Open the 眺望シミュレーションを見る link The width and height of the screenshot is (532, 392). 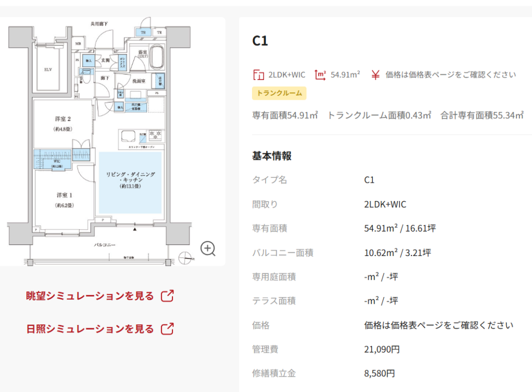point(90,296)
